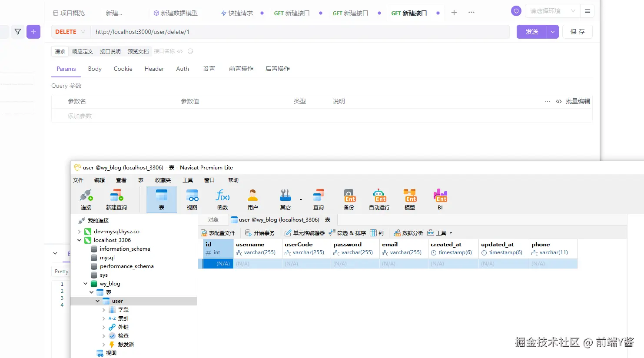Viewport: 644px width, 358px height.
Task: Click the purple plus add button
Action: (x=33, y=32)
